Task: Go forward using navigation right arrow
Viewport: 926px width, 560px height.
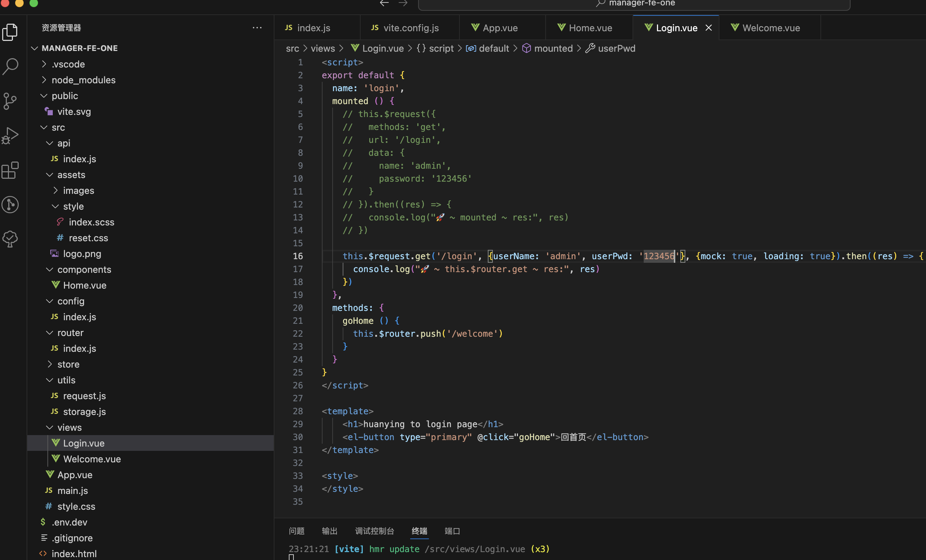Action: (403, 3)
